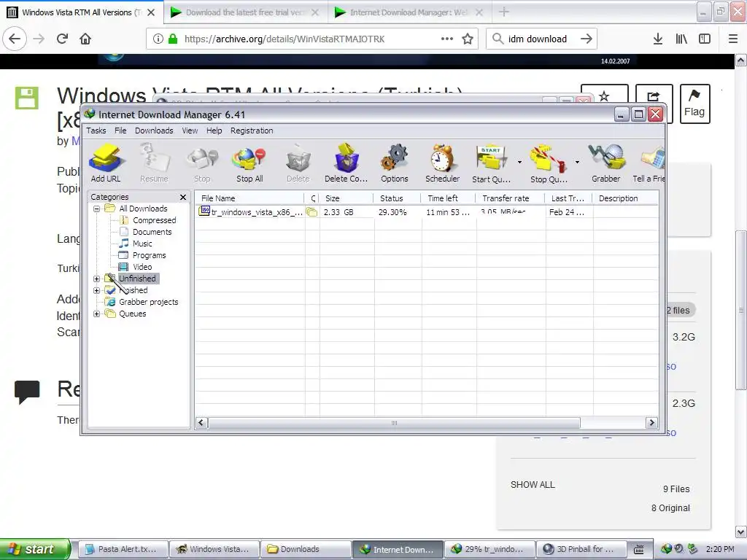Sort by Status column header
The height and width of the screenshot is (560, 747).
coord(397,198)
